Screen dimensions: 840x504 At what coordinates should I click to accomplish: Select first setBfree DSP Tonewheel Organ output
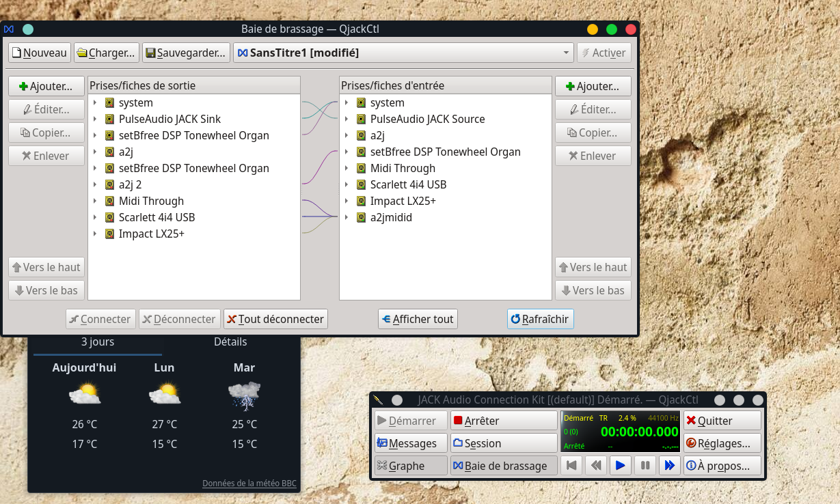(x=194, y=135)
